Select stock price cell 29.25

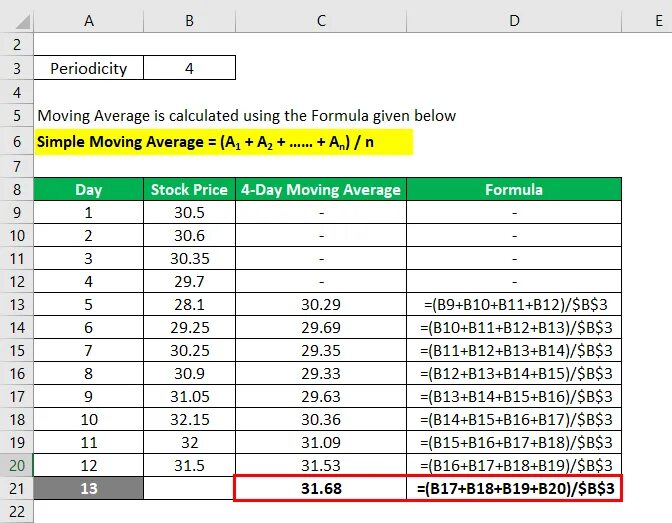[x=189, y=328]
